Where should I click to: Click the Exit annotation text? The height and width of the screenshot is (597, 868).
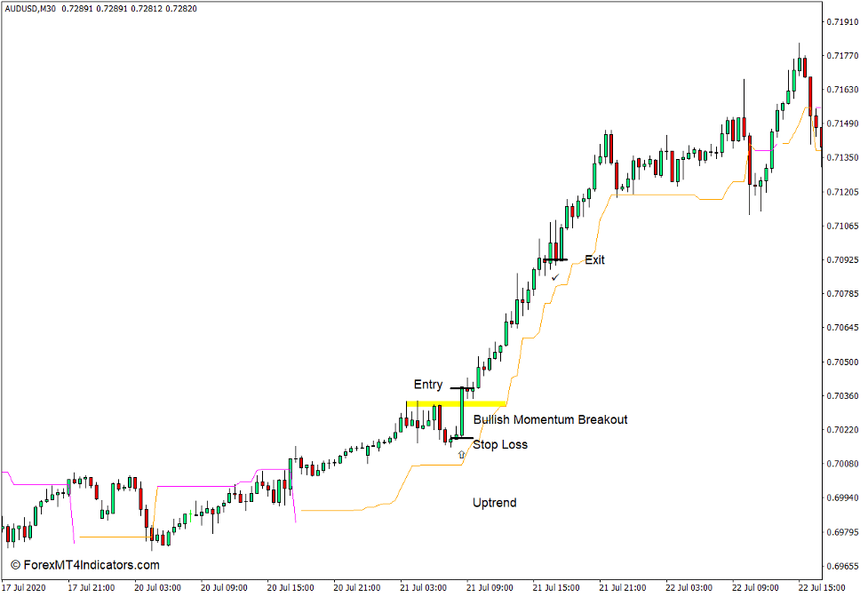595,260
